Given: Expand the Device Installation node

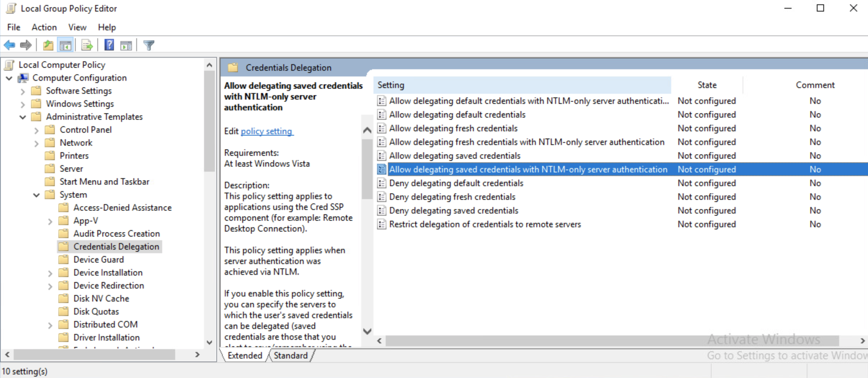Looking at the screenshot, I should [50, 273].
